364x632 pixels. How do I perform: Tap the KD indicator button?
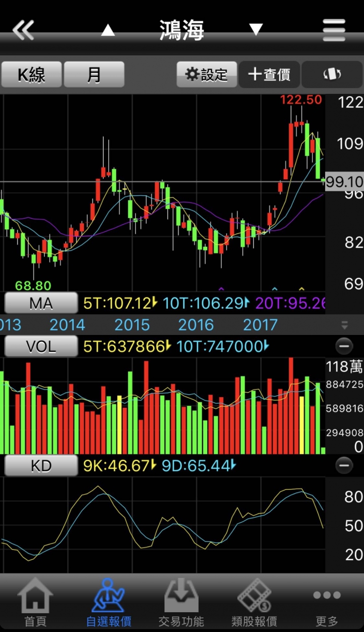click(x=41, y=466)
